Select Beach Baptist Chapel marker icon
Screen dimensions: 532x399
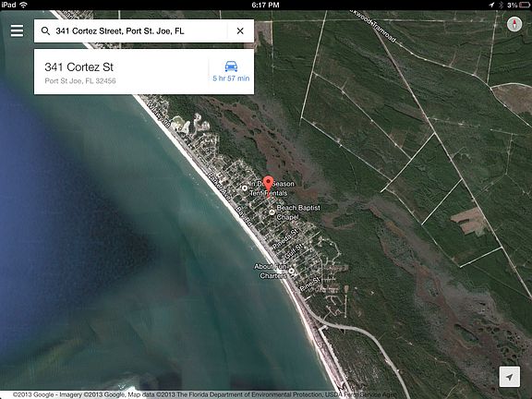pyautogui.click(x=272, y=212)
